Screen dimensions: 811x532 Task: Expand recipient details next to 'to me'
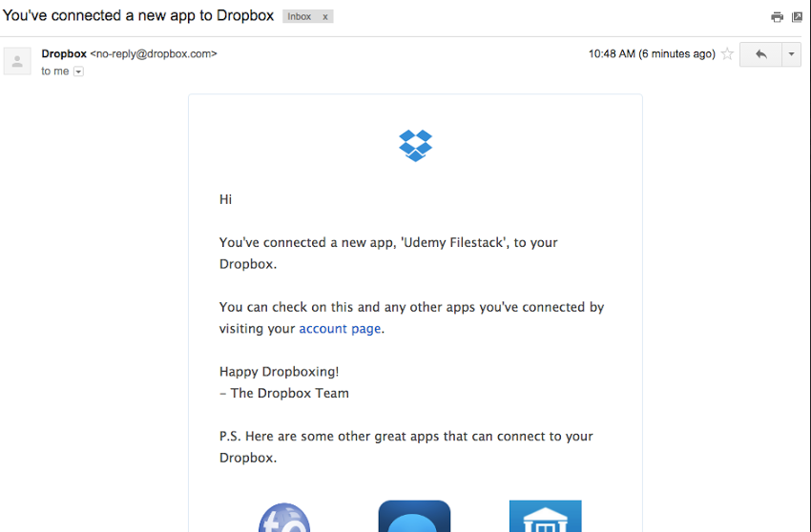(x=78, y=72)
